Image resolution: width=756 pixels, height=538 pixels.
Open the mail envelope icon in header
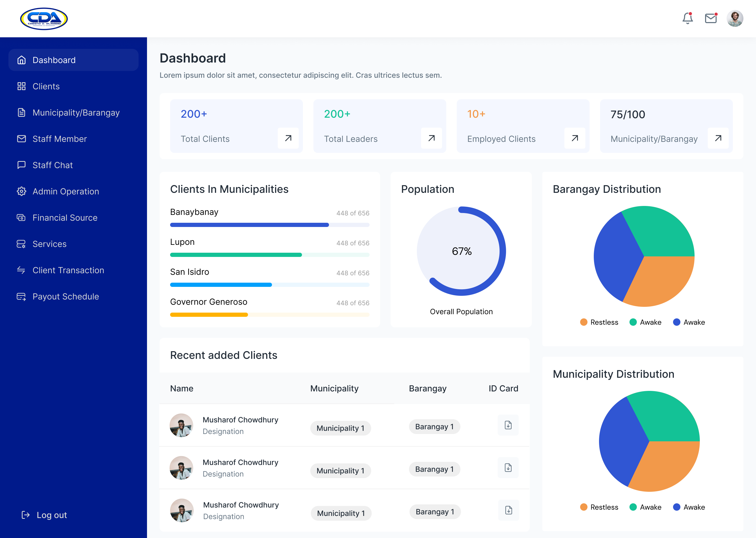(711, 18)
